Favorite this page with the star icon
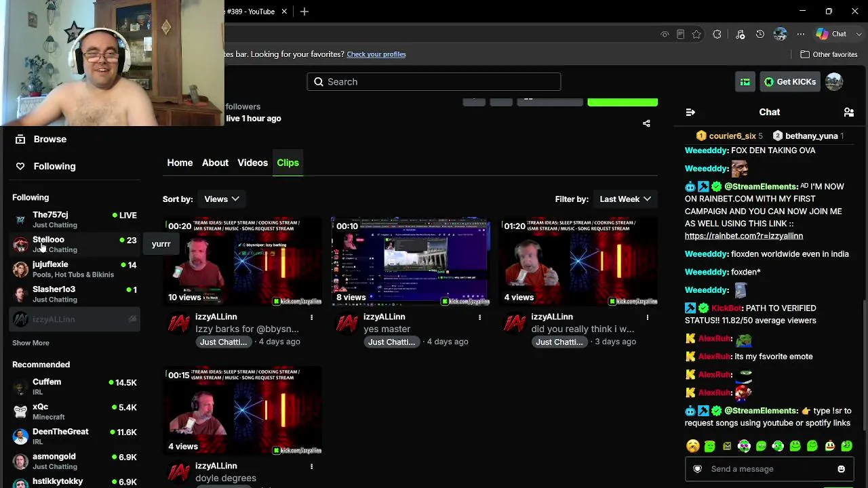 point(696,35)
